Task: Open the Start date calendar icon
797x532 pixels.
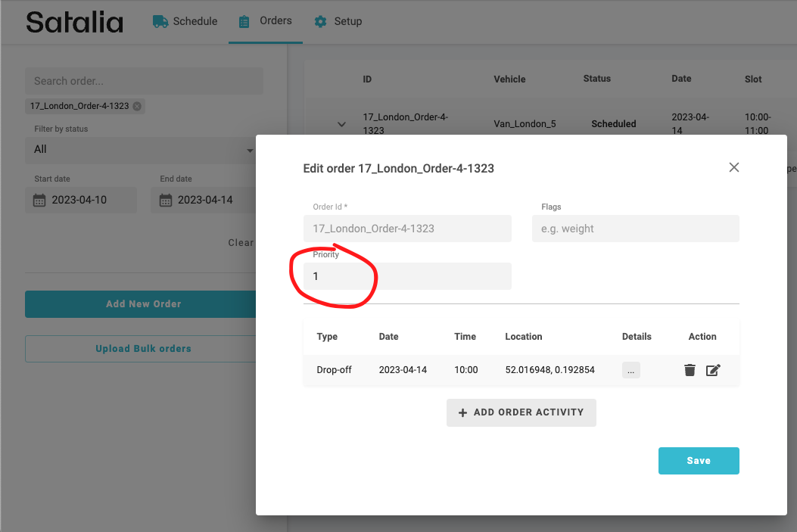Action: tap(40, 201)
